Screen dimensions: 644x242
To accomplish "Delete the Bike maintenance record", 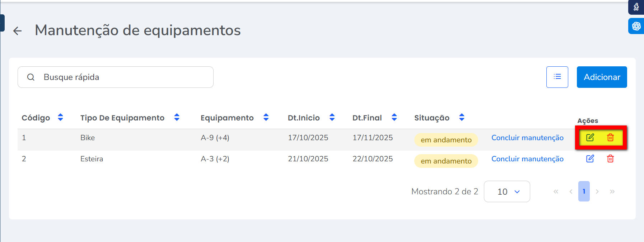I will click(610, 137).
